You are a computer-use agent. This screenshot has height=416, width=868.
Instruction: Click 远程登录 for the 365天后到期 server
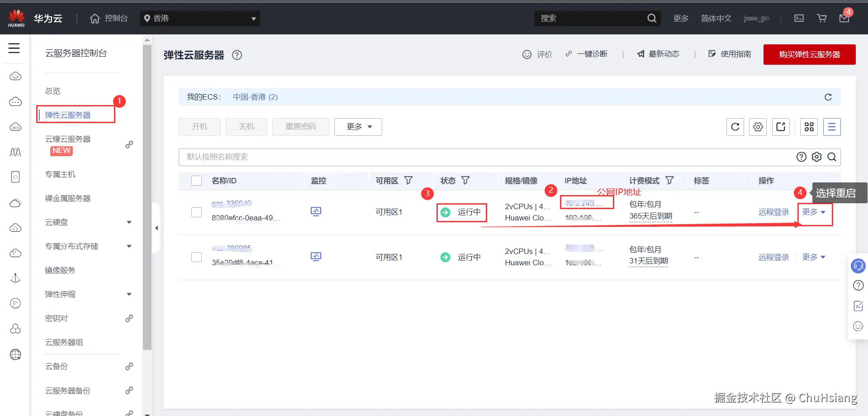point(773,212)
